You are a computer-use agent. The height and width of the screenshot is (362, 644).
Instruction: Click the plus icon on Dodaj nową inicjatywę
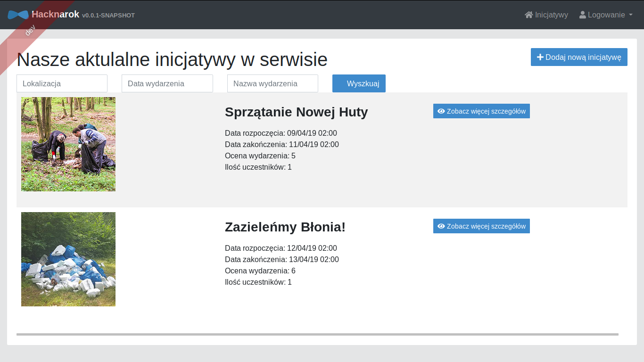pos(540,57)
